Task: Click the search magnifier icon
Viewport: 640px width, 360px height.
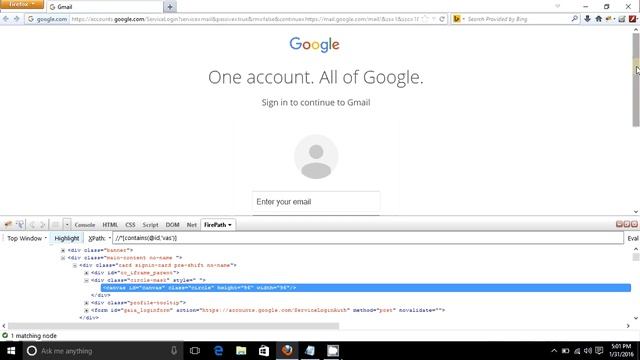Action: (575, 19)
